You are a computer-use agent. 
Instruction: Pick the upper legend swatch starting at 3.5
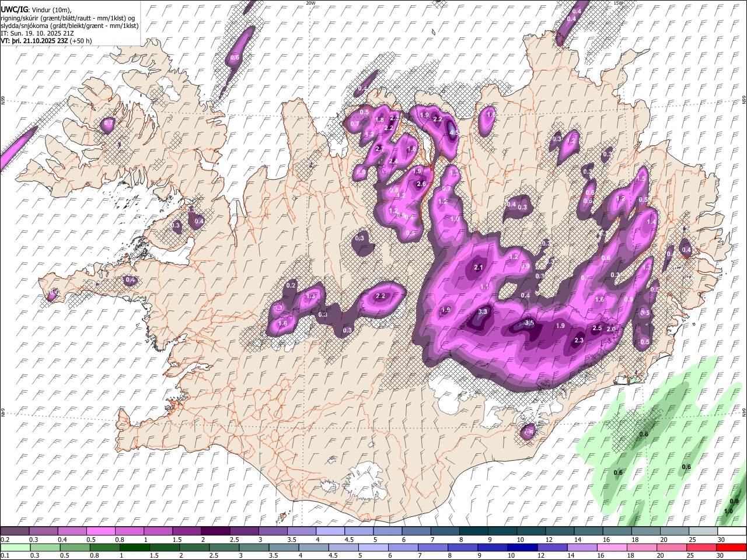click(301, 531)
